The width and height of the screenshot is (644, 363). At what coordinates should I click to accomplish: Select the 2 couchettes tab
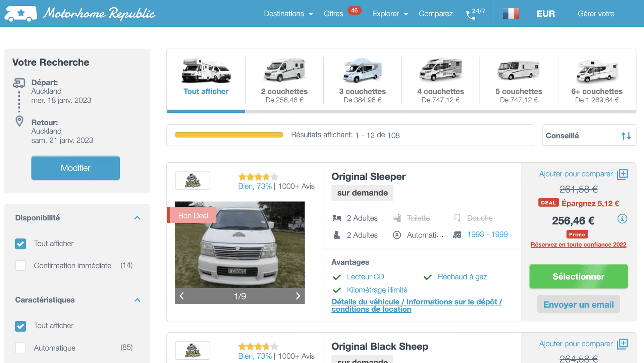(x=284, y=81)
